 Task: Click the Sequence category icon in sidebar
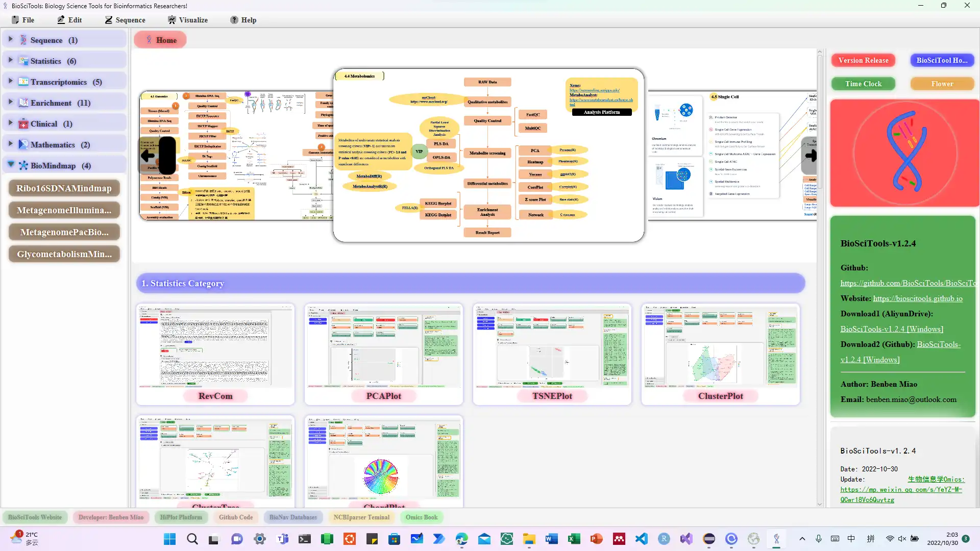click(23, 40)
